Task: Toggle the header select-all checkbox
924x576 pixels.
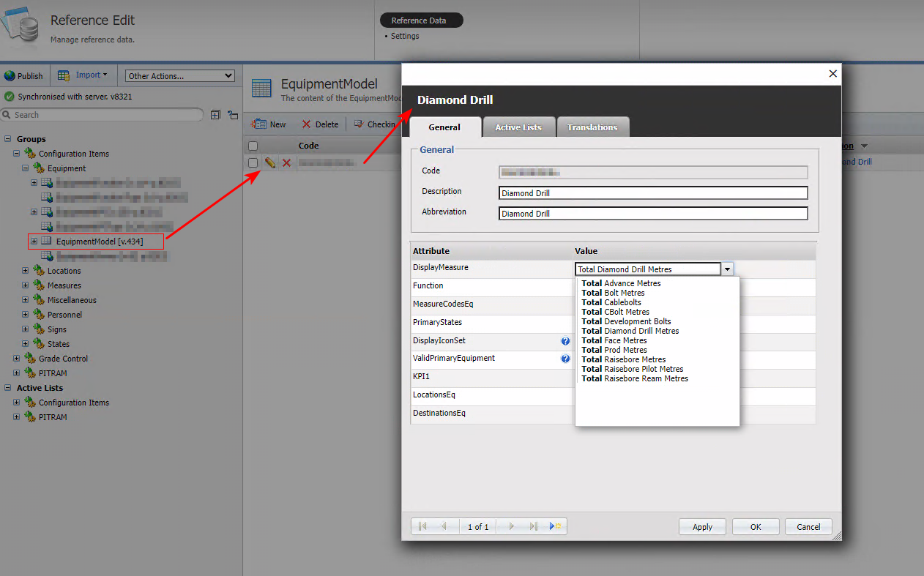Action: [253, 146]
